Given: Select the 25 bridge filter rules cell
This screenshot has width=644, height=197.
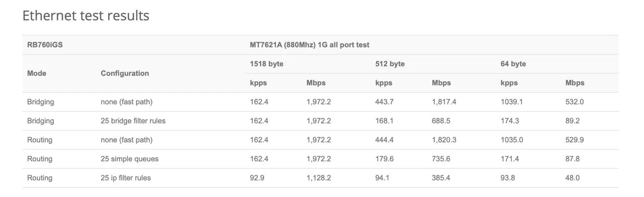Looking at the screenshot, I should 133,121.
